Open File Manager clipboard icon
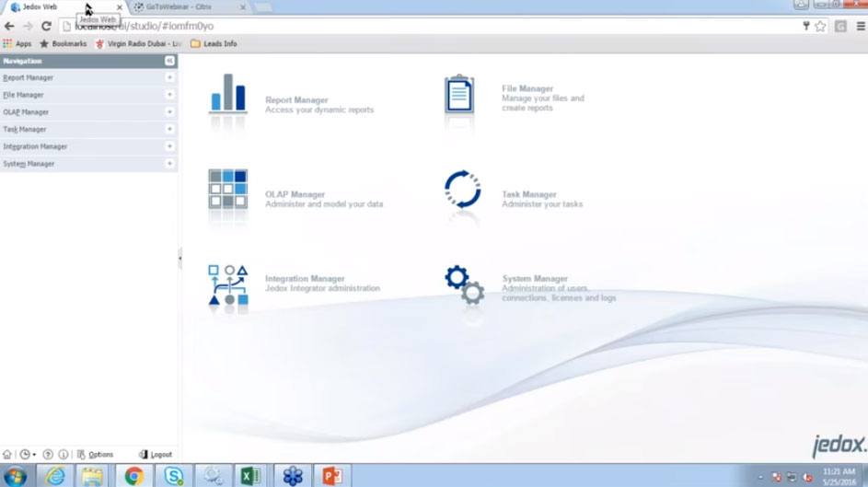Screen dimensions: 868x487 pos(459,95)
